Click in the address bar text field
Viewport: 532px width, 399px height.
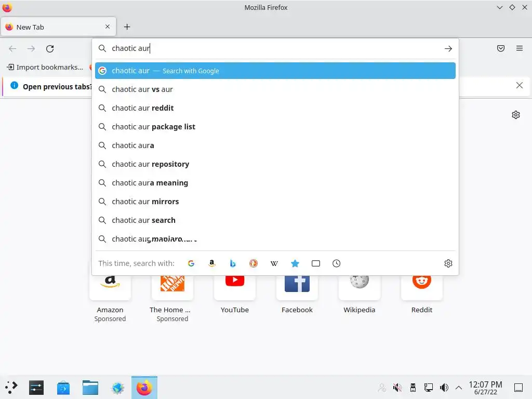(275, 48)
